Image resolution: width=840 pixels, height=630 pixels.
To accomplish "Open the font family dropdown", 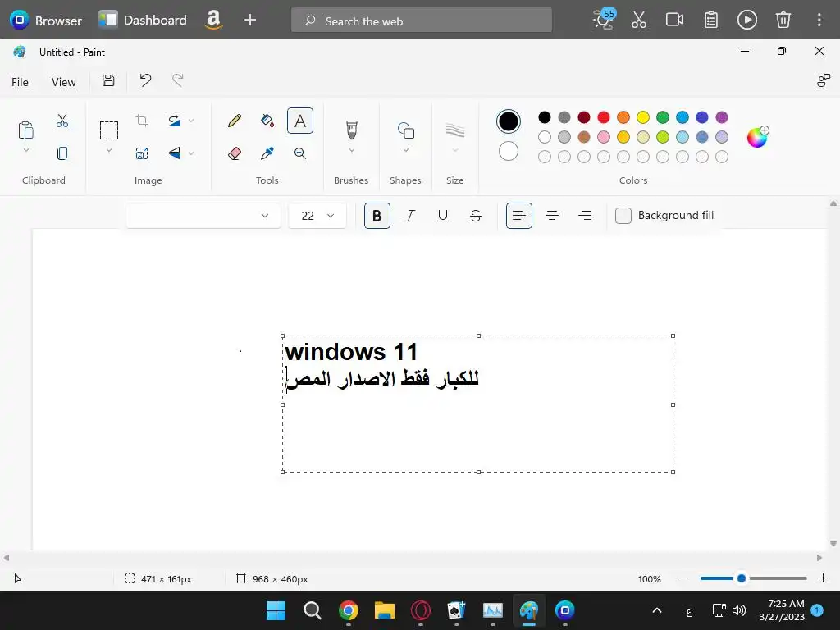I will tap(203, 216).
